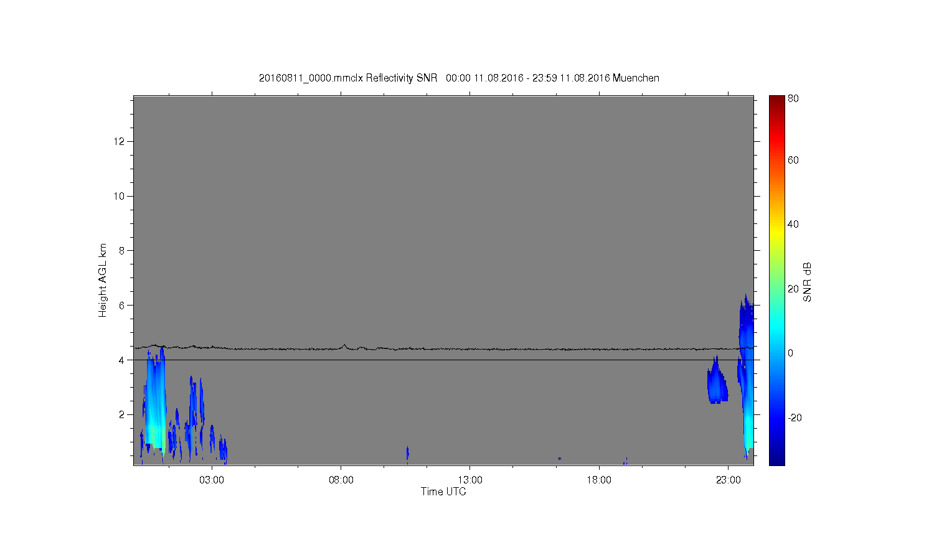Click the colorbar label '0'
Screen dimensions: 934x560
(791, 353)
